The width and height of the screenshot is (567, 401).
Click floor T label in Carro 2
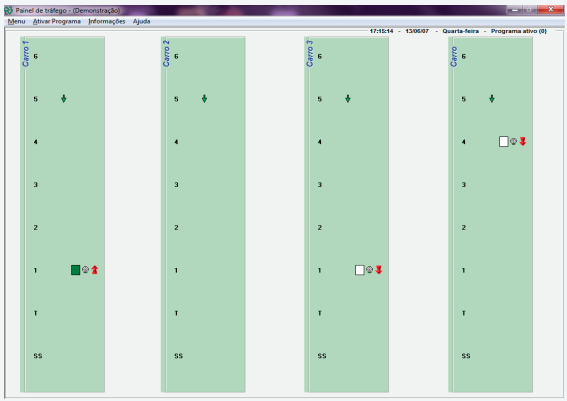[176, 313]
